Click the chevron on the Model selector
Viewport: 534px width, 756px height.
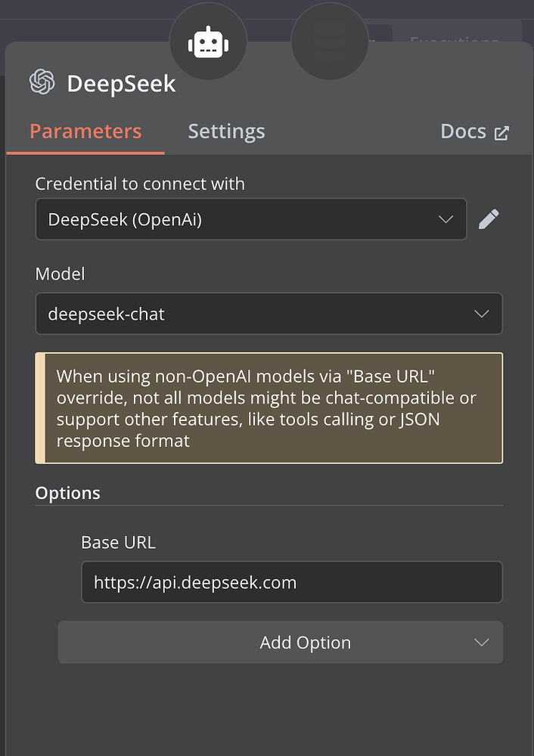482,313
